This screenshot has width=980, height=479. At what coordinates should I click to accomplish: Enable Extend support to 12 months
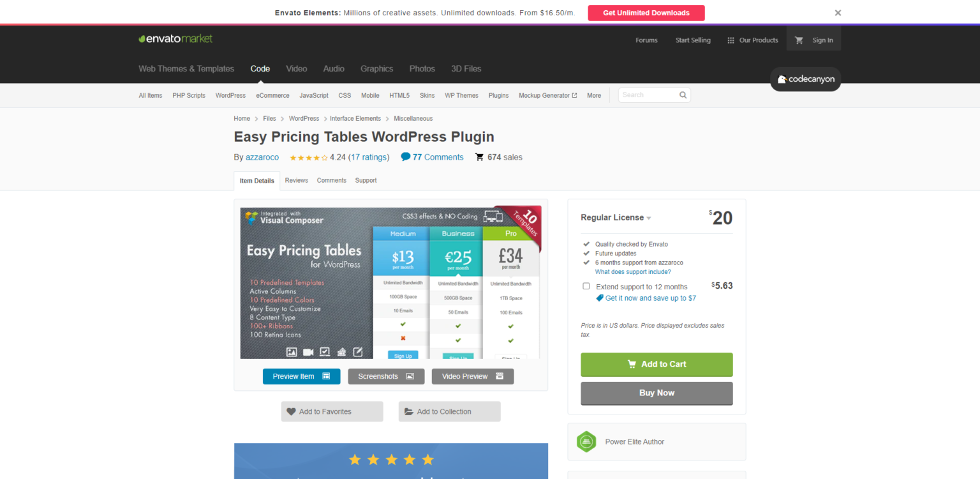(586, 285)
